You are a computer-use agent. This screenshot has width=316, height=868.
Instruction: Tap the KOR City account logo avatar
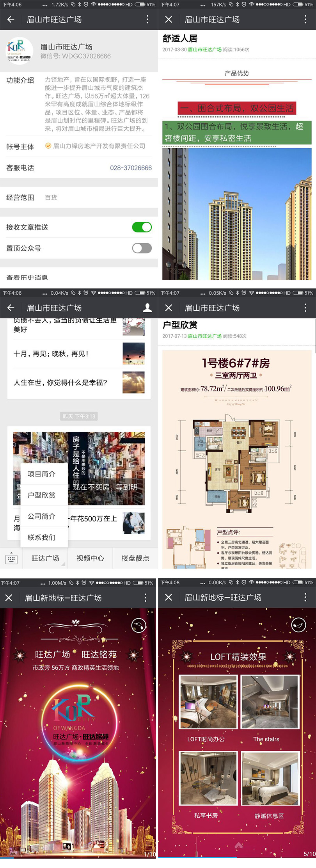pyautogui.click(x=20, y=51)
